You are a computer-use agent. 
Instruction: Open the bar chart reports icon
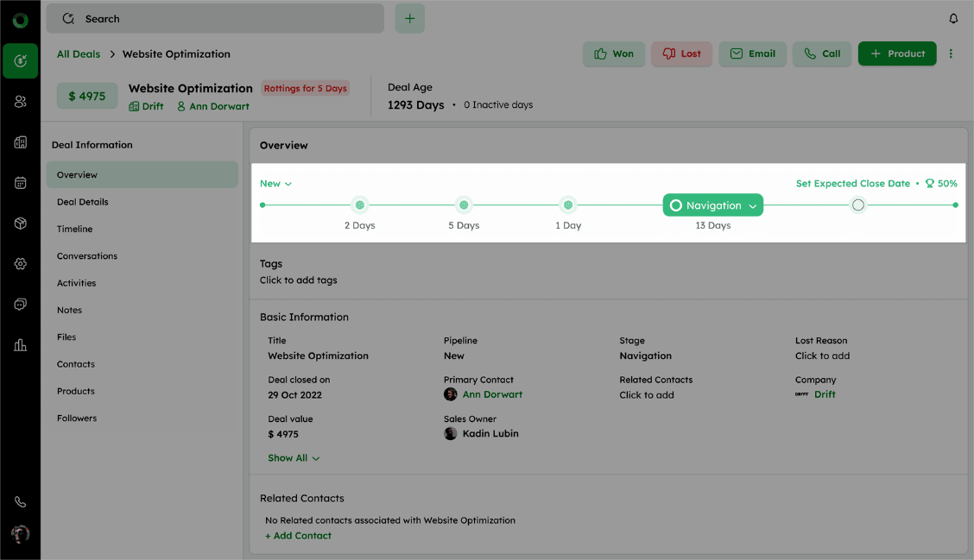pyautogui.click(x=20, y=345)
